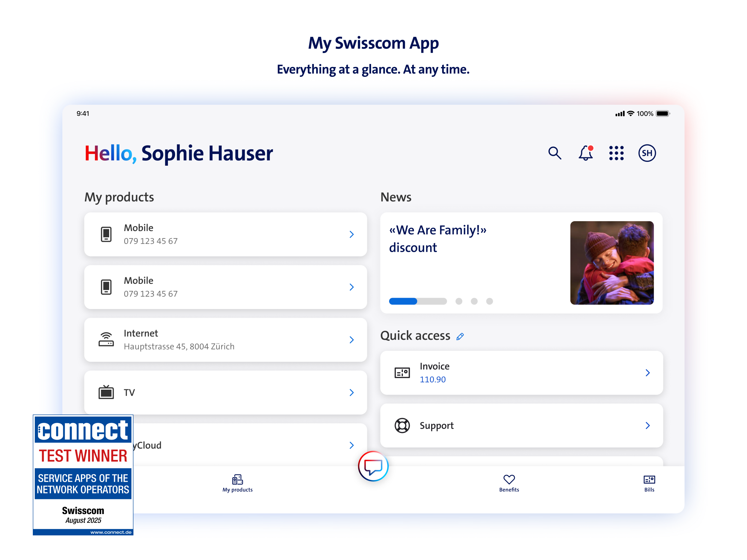Click the connect Test Winner badge

pyautogui.click(x=83, y=475)
